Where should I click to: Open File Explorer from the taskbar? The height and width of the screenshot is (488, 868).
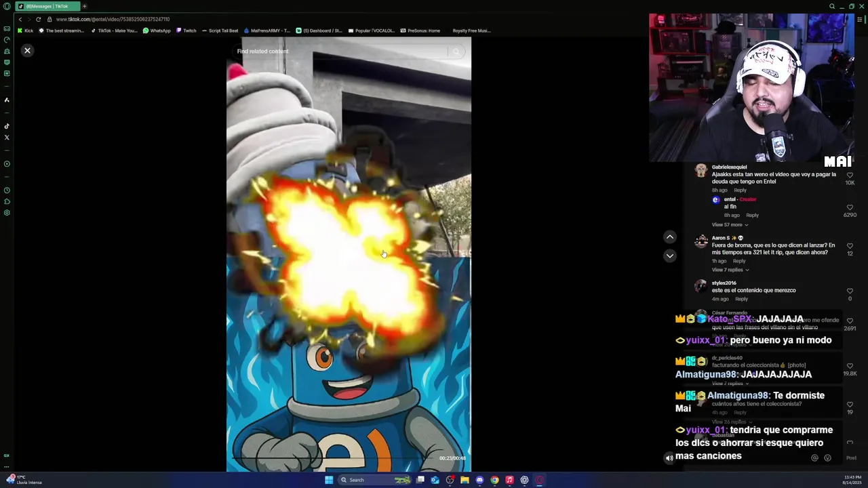tap(465, 480)
